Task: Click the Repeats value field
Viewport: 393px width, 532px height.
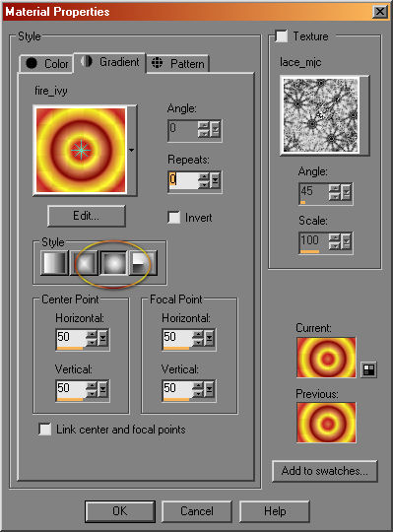Action: (183, 180)
